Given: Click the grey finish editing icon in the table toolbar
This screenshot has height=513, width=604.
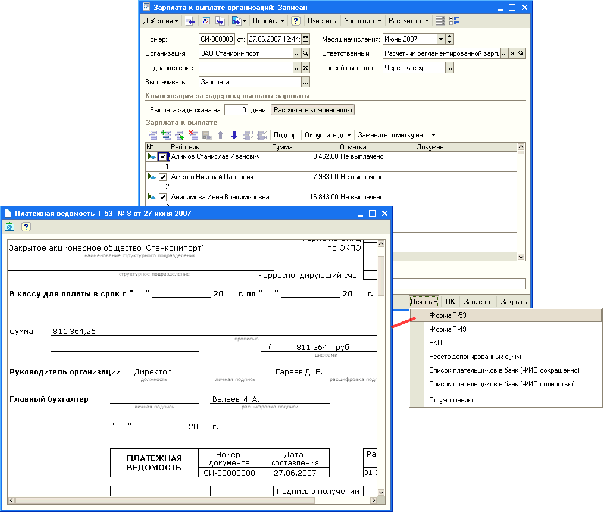Looking at the screenshot, I should point(207,135).
